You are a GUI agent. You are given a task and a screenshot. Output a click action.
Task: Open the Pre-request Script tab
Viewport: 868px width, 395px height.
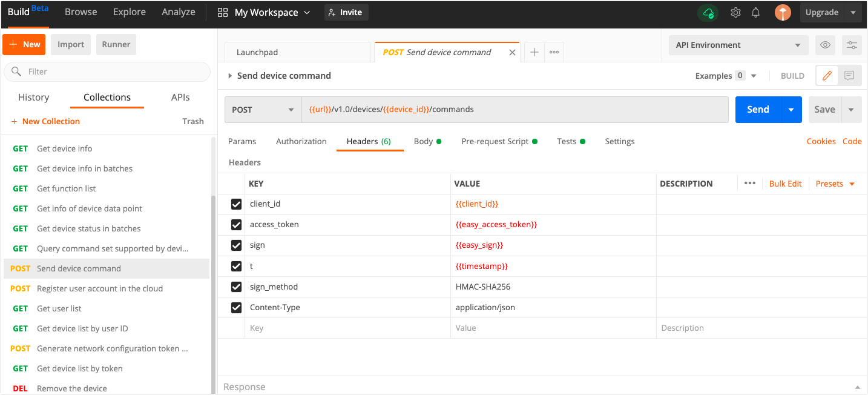tap(499, 141)
